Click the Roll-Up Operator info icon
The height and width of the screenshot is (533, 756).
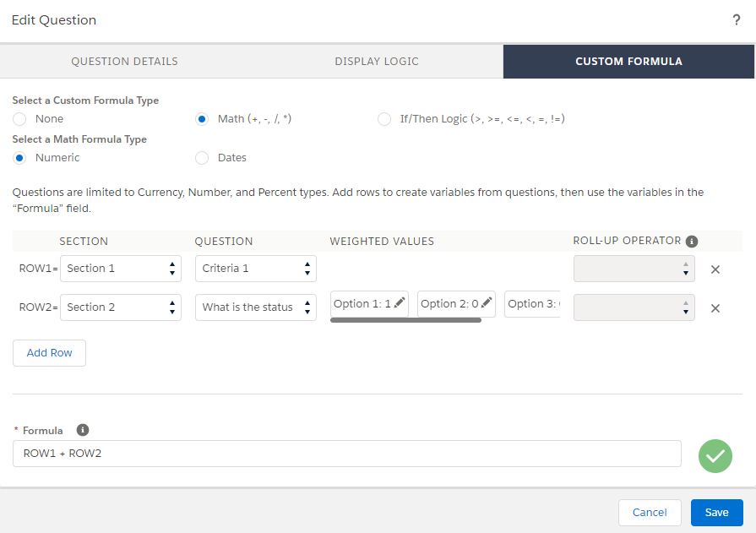point(692,242)
